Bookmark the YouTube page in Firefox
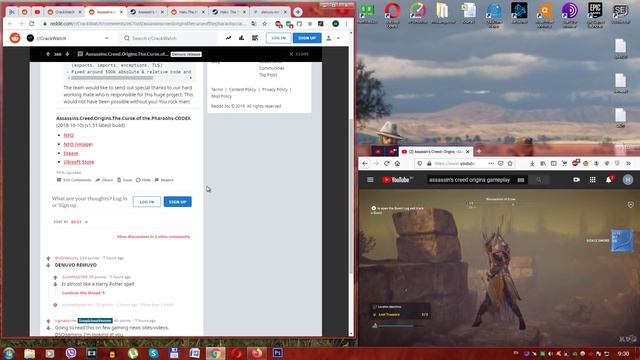 [x=510, y=163]
